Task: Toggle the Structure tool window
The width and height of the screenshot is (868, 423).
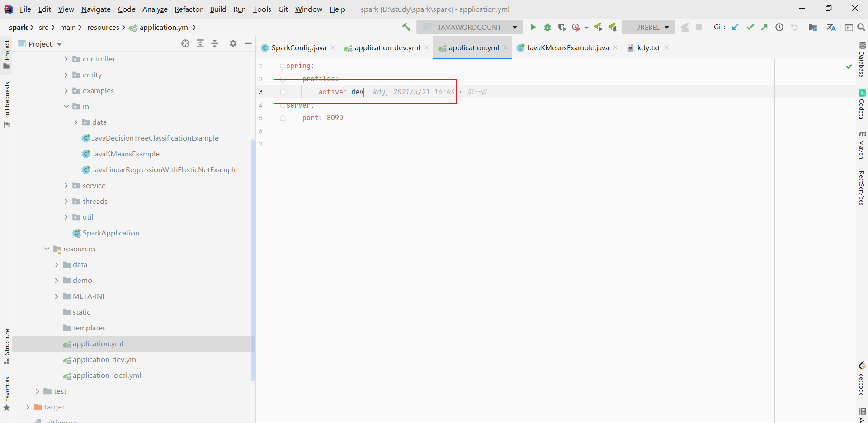Action: [7, 347]
